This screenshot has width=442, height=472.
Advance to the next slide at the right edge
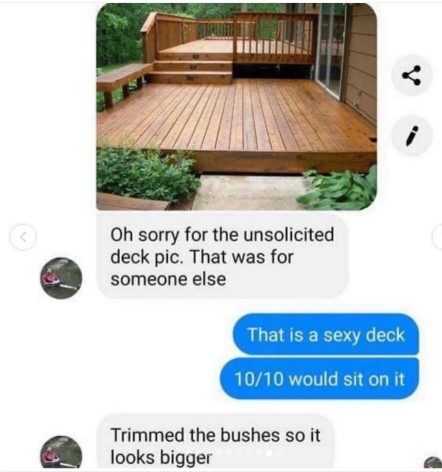(438, 237)
